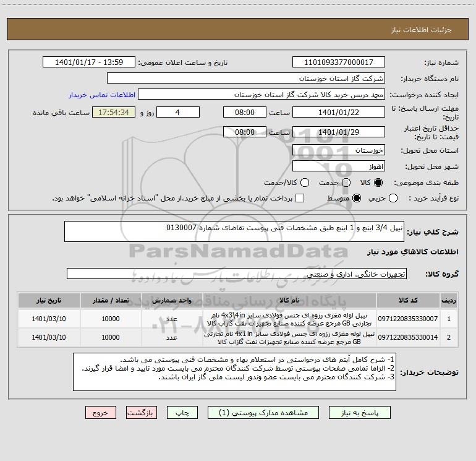The width and height of the screenshot is (476, 461).
Task: Click the response deadline time 08:00 field
Action: (x=245, y=113)
